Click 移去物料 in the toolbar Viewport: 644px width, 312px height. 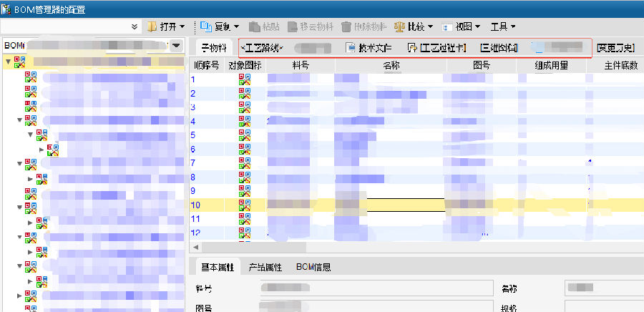pyautogui.click(x=311, y=27)
